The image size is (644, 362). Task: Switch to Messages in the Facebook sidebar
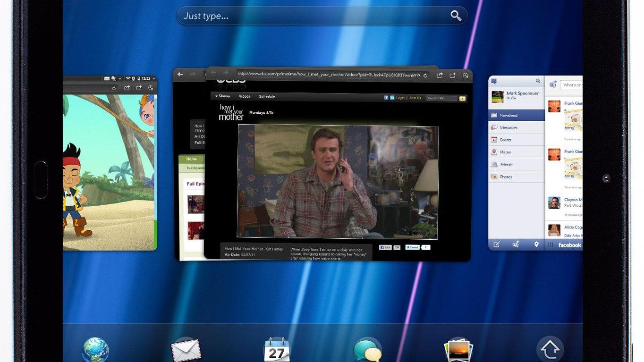pyautogui.click(x=508, y=127)
